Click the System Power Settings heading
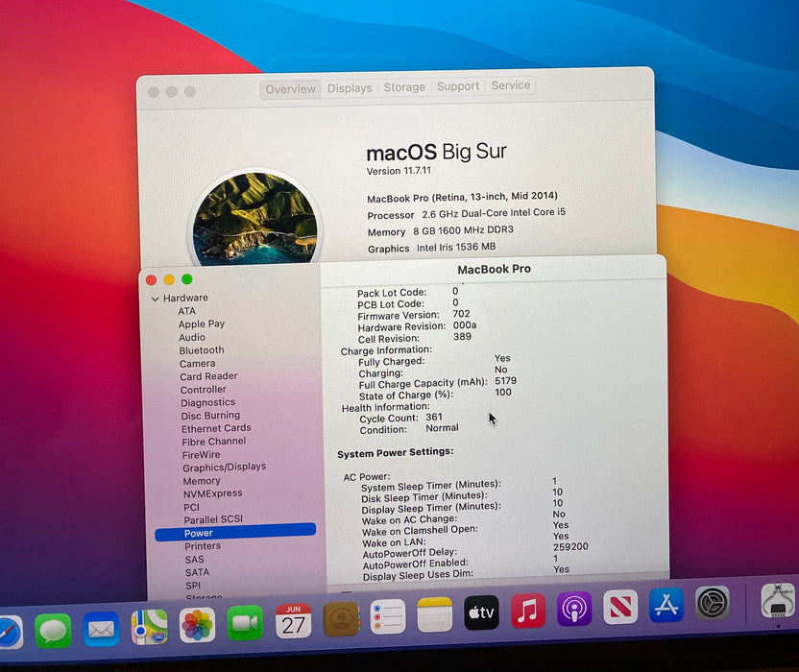 point(395,452)
